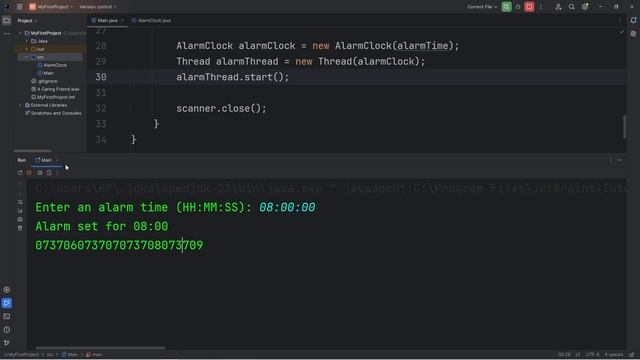
Task: Open Git version control tool window
Action: (x=7, y=343)
